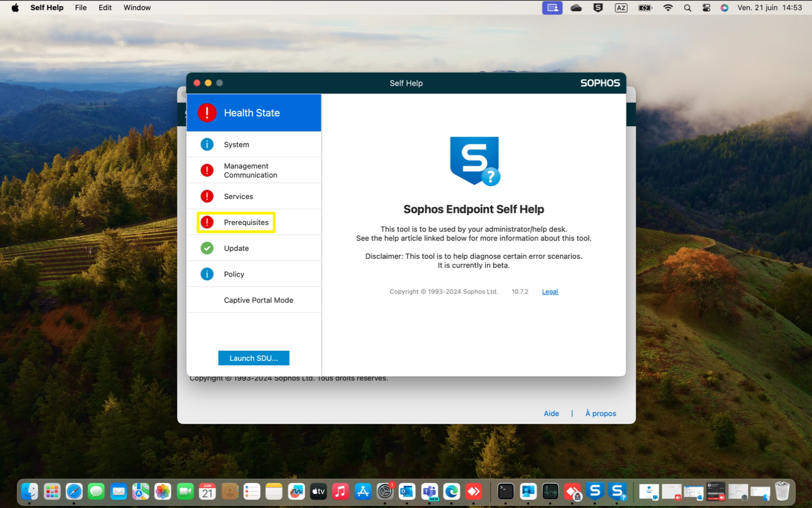The height and width of the screenshot is (508, 812).
Task: Open the Wi-Fi menu
Action: [x=668, y=8]
